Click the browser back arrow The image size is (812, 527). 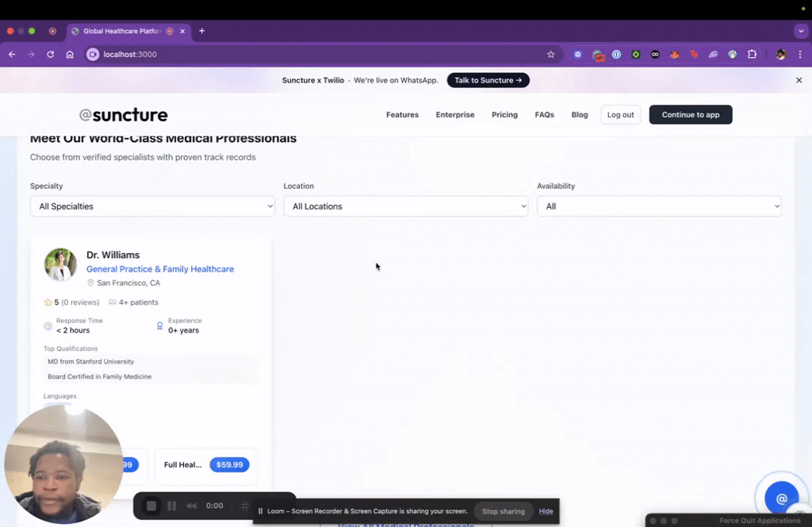[12, 55]
